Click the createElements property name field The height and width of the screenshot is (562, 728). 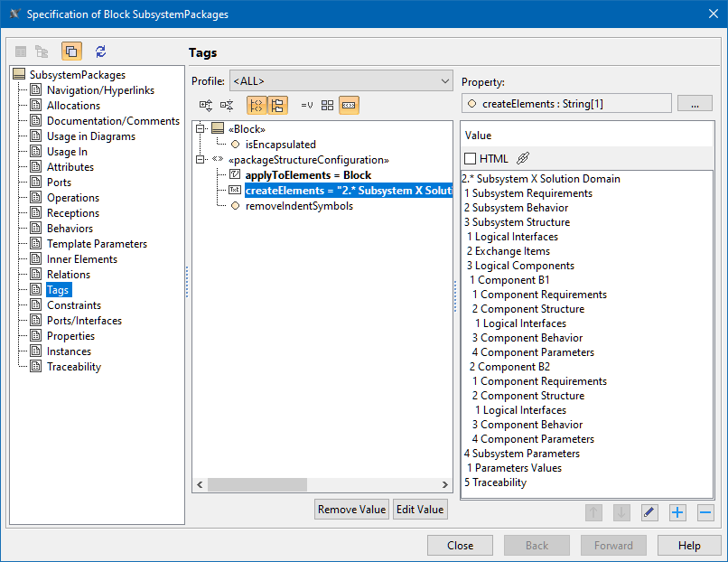pyautogui.click(x=566, y=104)
